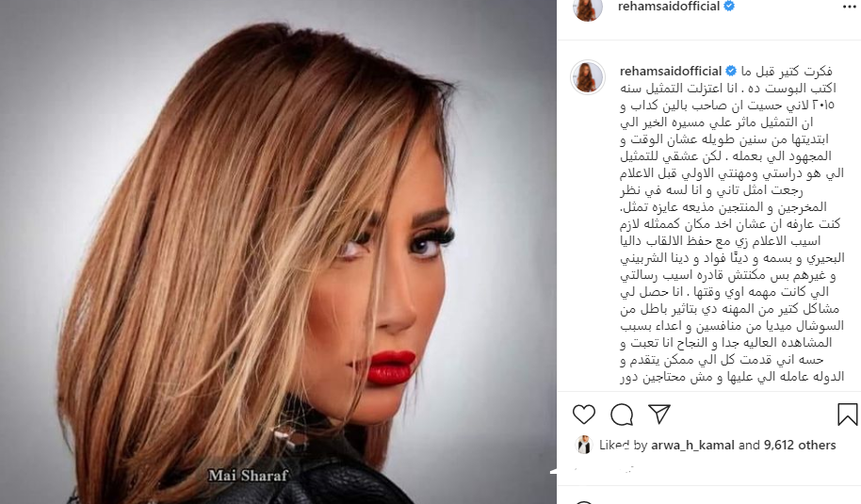Share the post with the paper plane icon
This screenshot has width=861, height=504.
point(658,414)
